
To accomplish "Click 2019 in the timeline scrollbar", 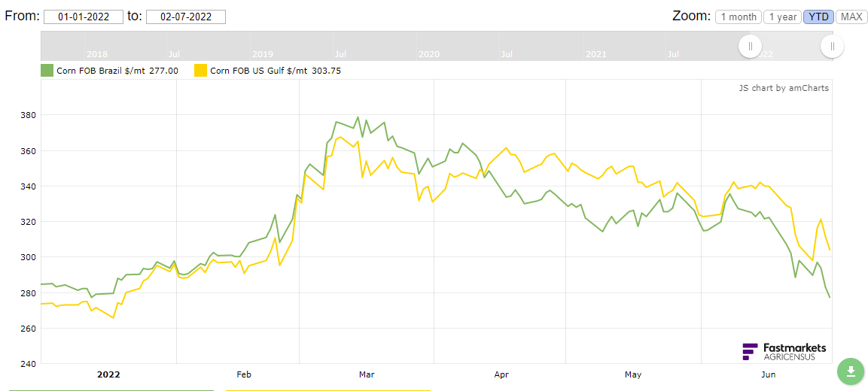I will click(263, 54).
